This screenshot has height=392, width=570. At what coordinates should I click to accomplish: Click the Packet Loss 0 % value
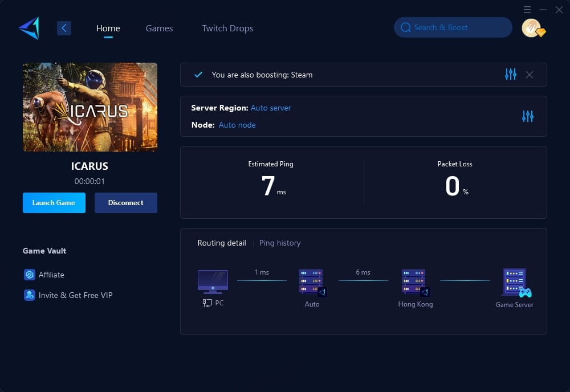[457, 186]
